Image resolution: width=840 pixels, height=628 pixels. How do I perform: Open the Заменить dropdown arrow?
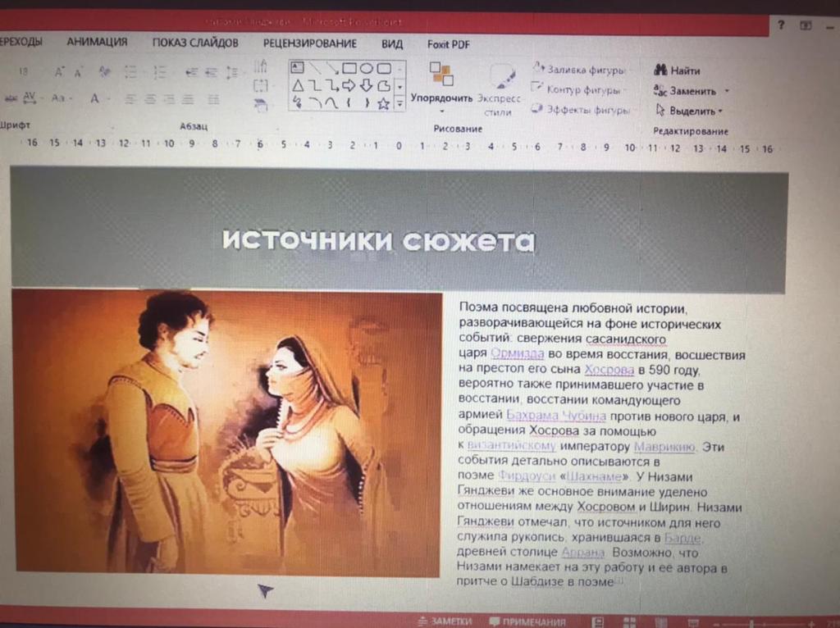coord(727,91)
